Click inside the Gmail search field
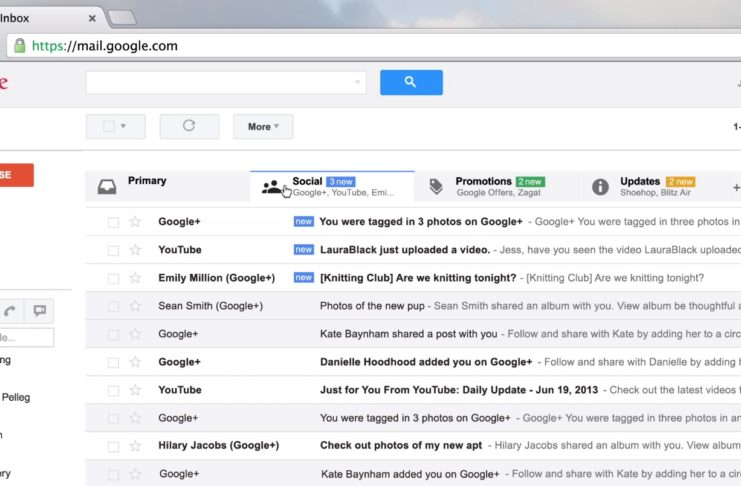The height and width of the screenshot is (486, 741). pos(218,82)
